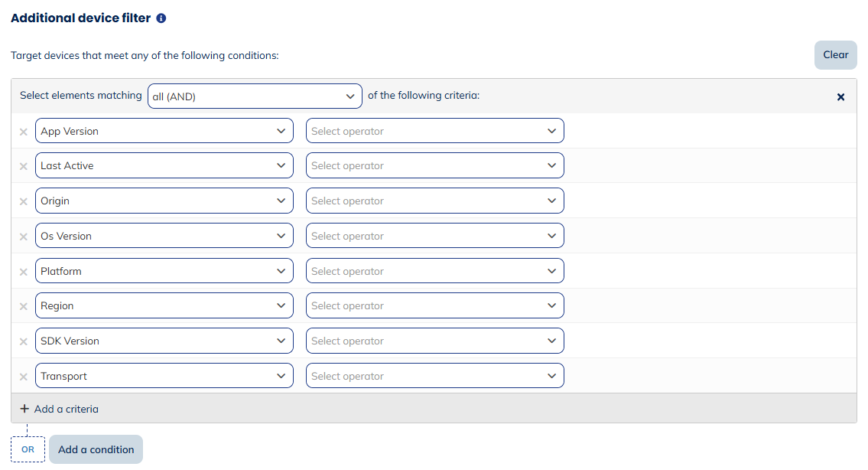868x470 pixels.
Task: Click the OR connector badge
Action: pyautogui.click(x=28, y=449)
